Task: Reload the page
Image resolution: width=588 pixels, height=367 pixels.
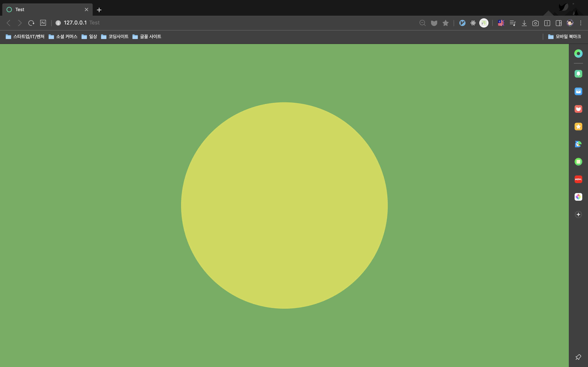Action: coord(31,23)
